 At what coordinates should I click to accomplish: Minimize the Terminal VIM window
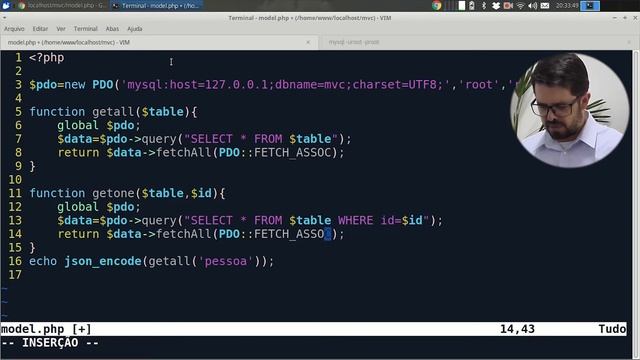tap(615, 18)
